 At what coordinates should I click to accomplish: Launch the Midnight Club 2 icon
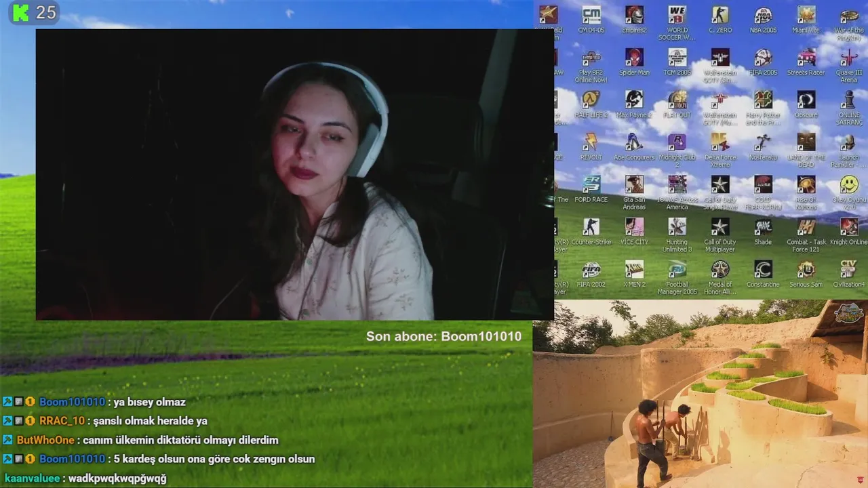pyautogui.click(x=677, y=150)
